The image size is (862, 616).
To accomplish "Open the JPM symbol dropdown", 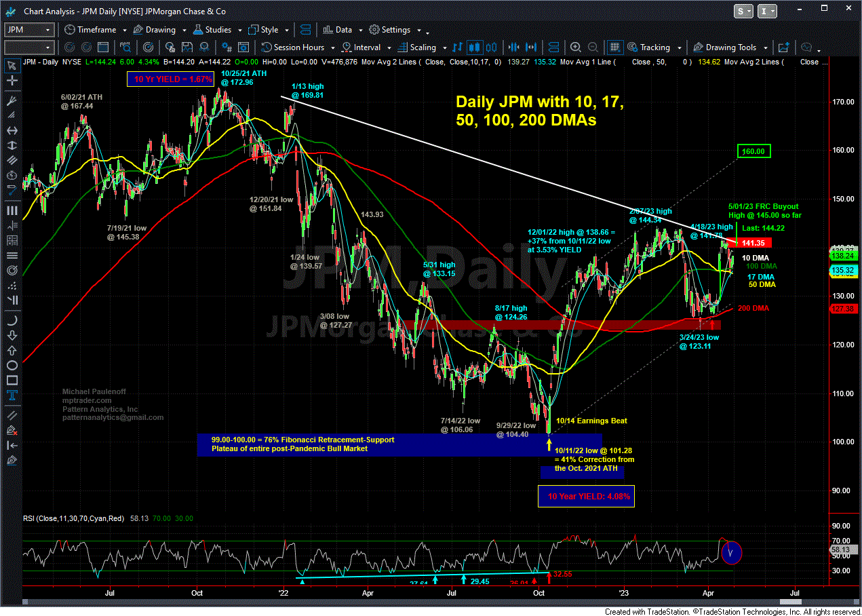I will pos(48,30).
